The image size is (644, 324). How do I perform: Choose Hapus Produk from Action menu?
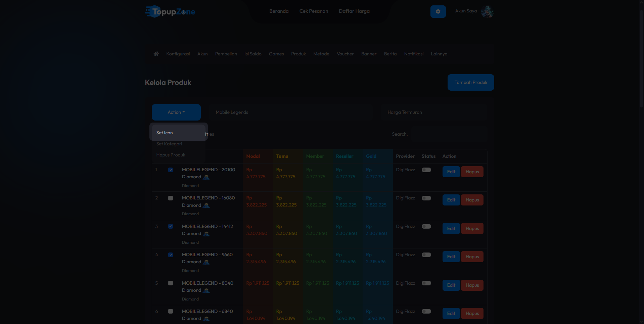pyautogui.click(x=178, y=155)
